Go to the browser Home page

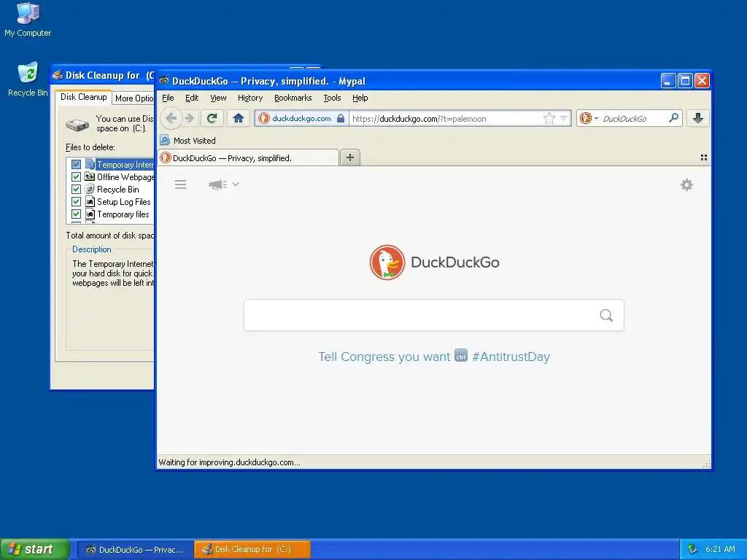pyautogui.click(x=239, y=118)
